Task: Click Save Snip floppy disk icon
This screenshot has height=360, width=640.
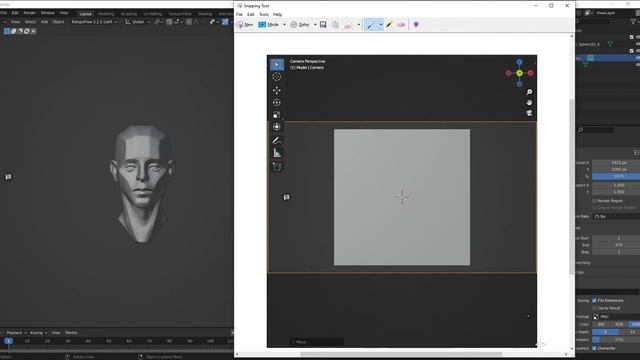Action: pos(323,24)
